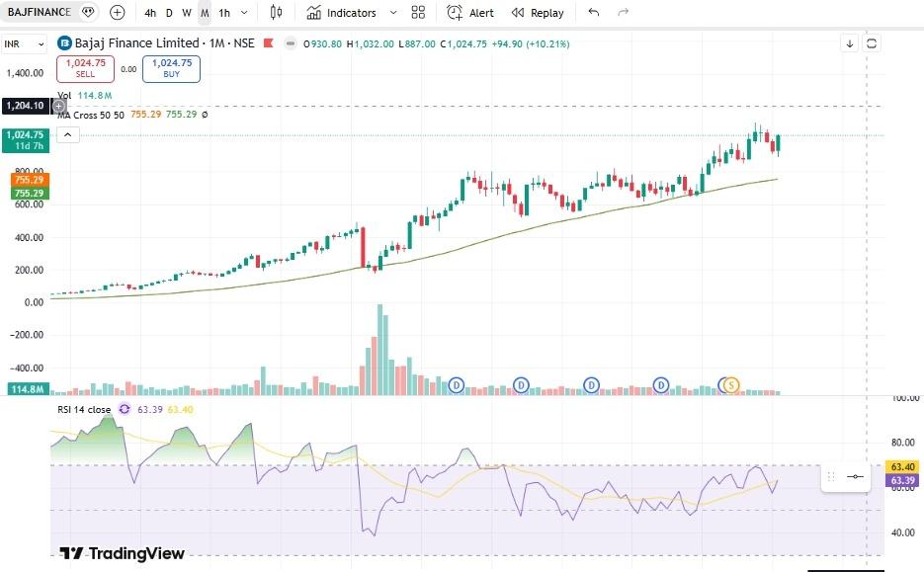Click the 0.00 spread value between Sell and Buy
Viewport: 924px width, 572px height.
pyautogui.click(x=128, y=69)
